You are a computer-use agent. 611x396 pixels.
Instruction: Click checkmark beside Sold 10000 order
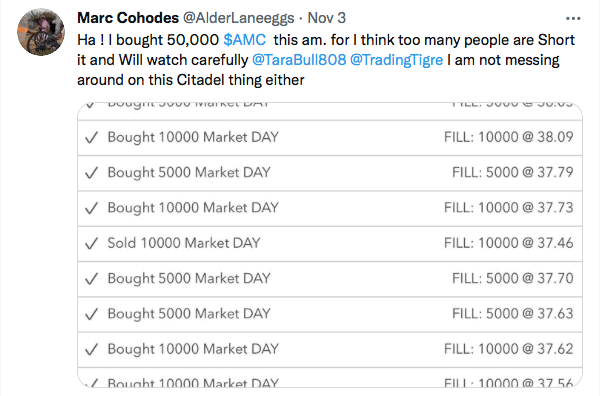point(91,244)
